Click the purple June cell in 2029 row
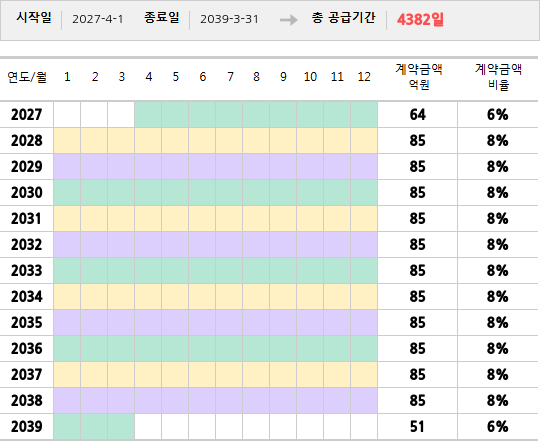The image size is (550, 446). (202, 167)
